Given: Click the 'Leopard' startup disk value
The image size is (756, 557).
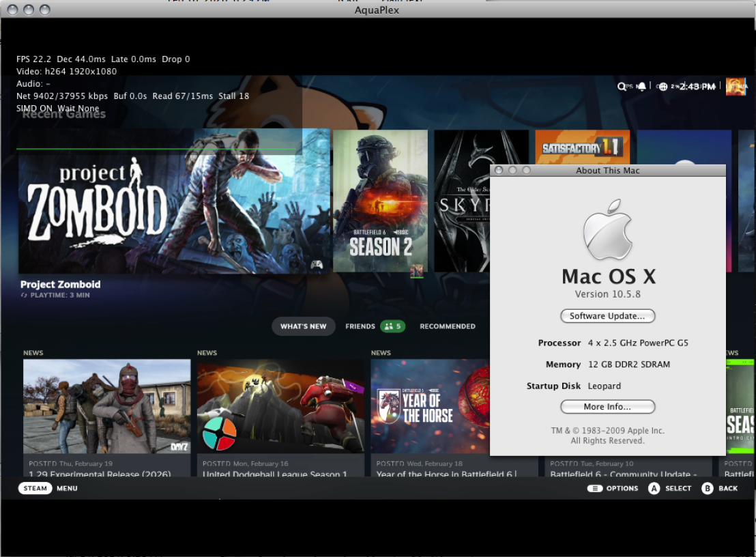Looking at the screenshot, I should (x=604, y=386).
